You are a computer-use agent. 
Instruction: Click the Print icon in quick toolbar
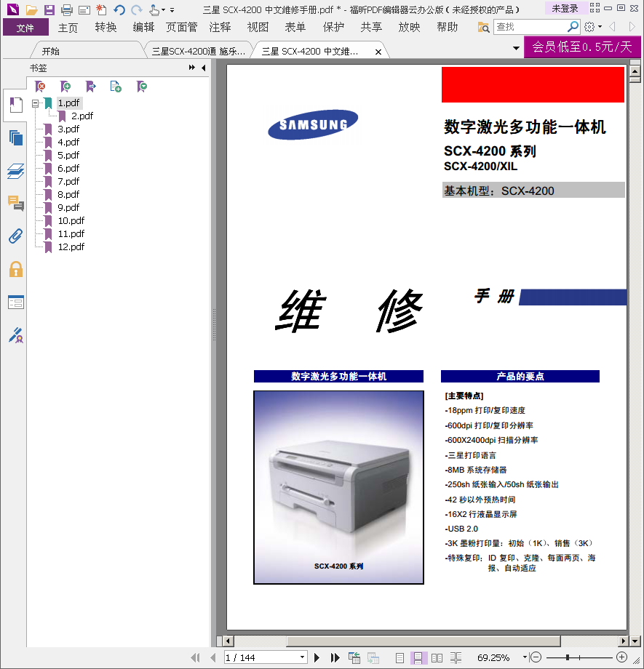tap(67, 9)
